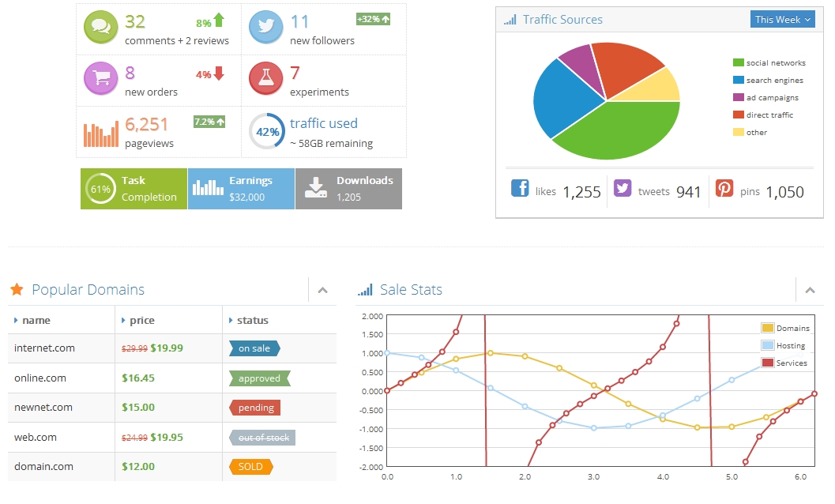
Task: Click the green comments speech-bubble icon
Action: click(100, 27)
